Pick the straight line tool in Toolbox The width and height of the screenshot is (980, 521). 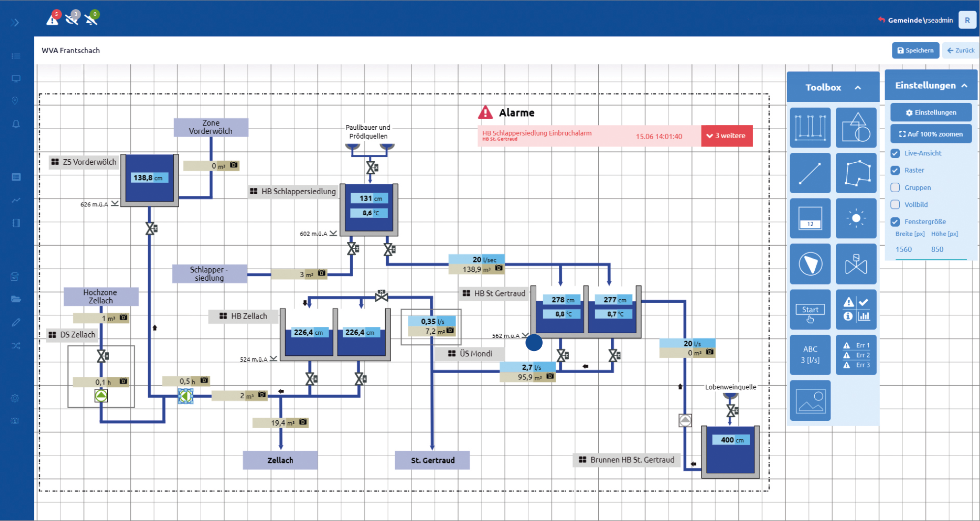pos(810,173)
